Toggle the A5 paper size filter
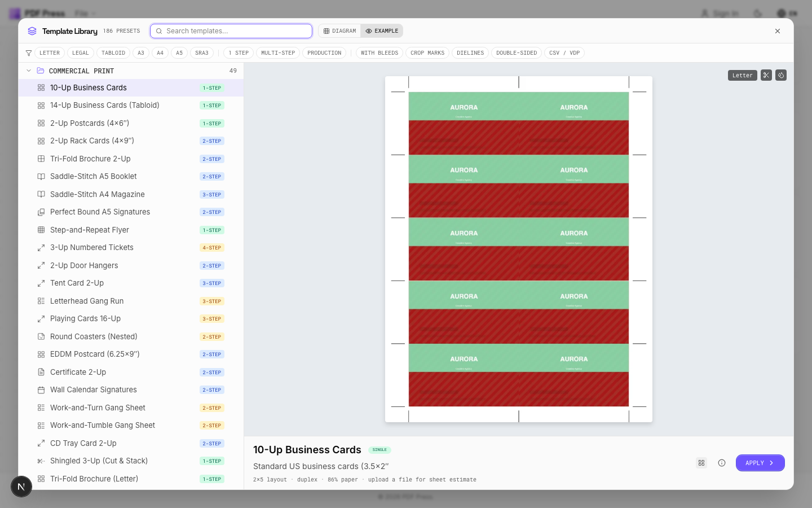812x508 pixels. click(x=179, y=53)
